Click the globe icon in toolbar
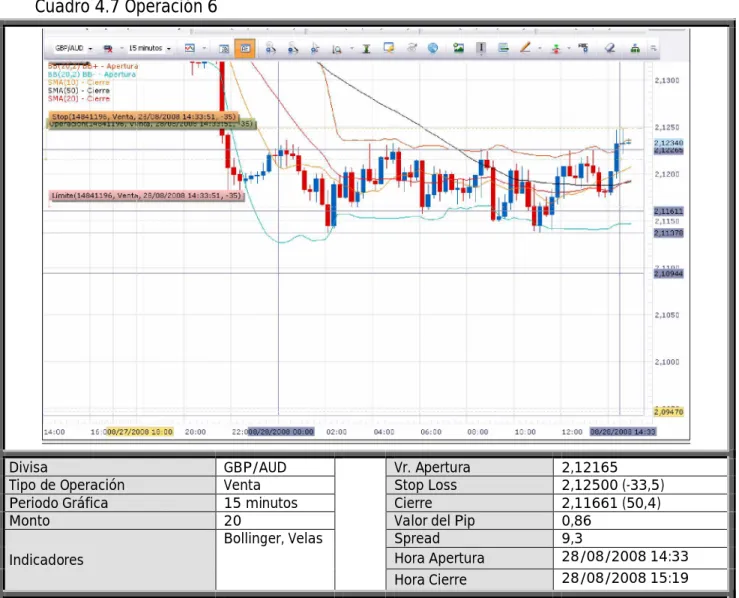This screenshot has width=739, height=598. (433, 48)
